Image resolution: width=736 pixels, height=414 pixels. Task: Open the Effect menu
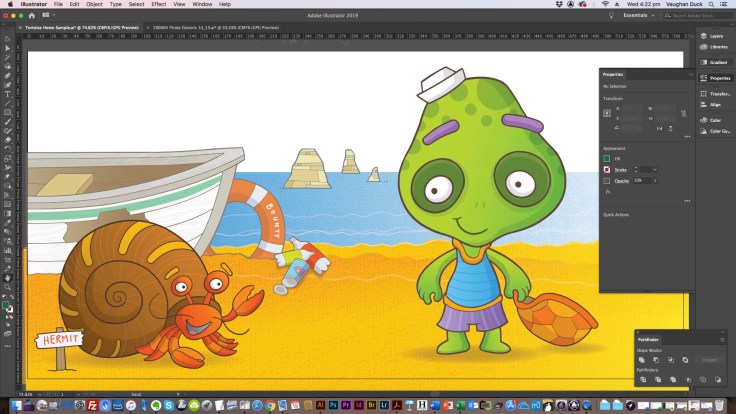point(158,4)
